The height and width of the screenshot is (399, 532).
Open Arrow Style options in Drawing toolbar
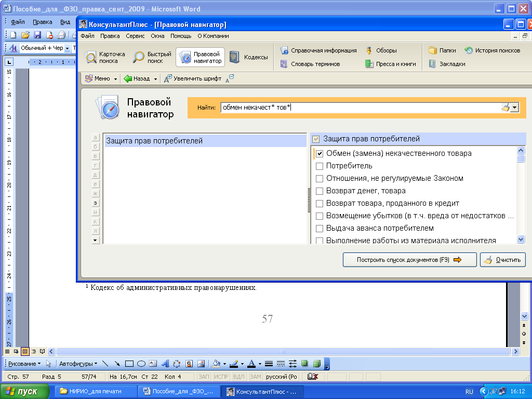click(293, 364)
